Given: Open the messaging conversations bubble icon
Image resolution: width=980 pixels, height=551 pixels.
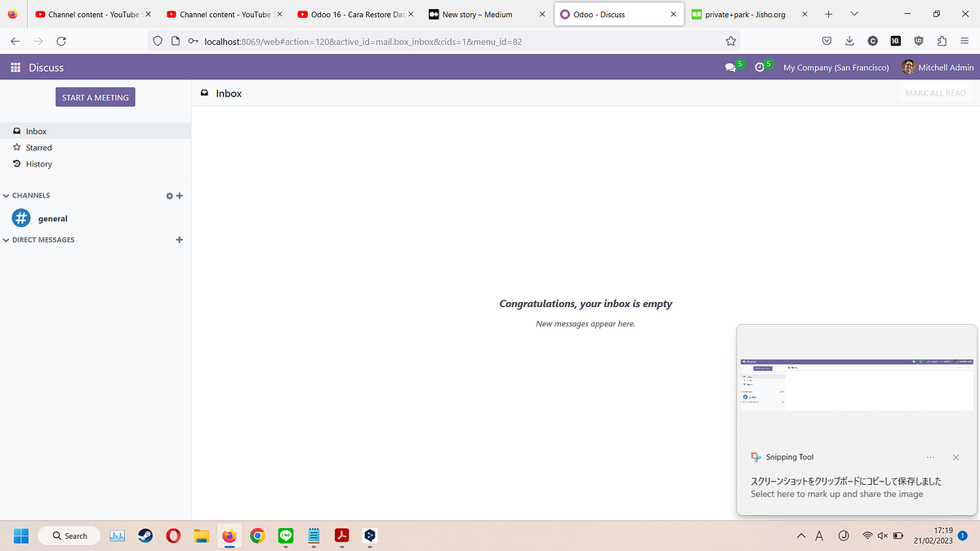Looking at the screenshot, I should 729,67.
